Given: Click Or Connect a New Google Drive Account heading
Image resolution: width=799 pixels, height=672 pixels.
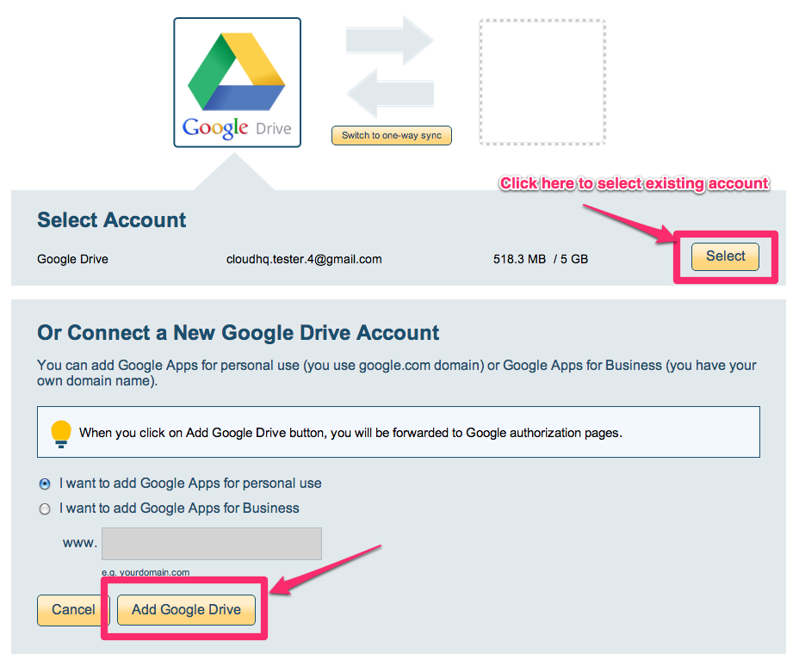Looking at the screenshot, I should (238, 332).
